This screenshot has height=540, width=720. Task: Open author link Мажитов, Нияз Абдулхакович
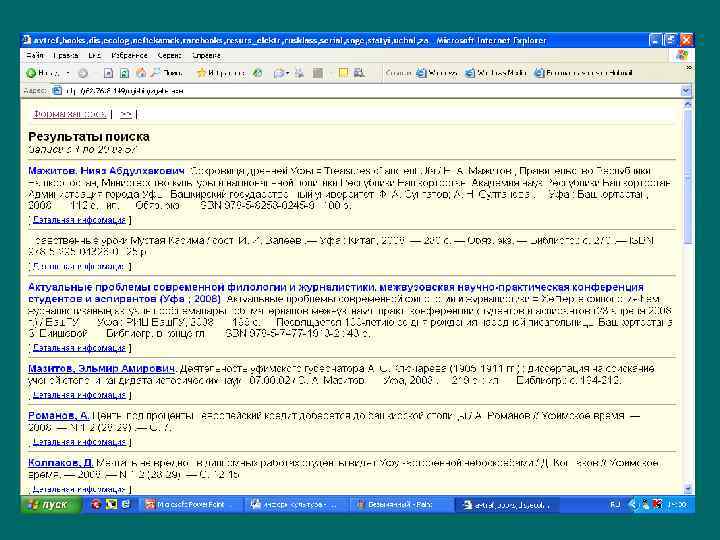point(107,171)
